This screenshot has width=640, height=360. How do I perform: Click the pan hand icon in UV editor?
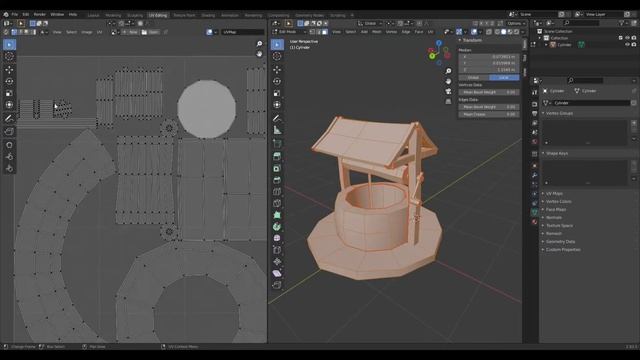[x=259, y=53]
